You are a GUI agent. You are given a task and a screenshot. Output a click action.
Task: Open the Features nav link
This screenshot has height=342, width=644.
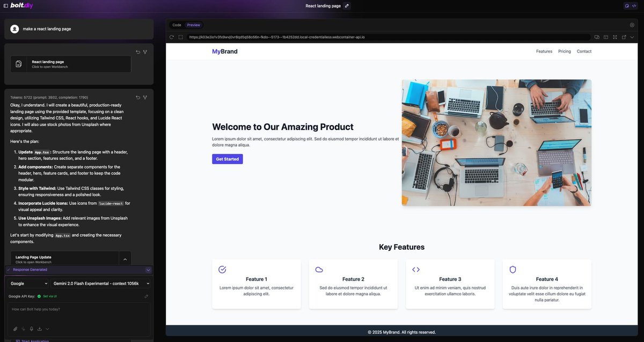(x=544, y=52)
